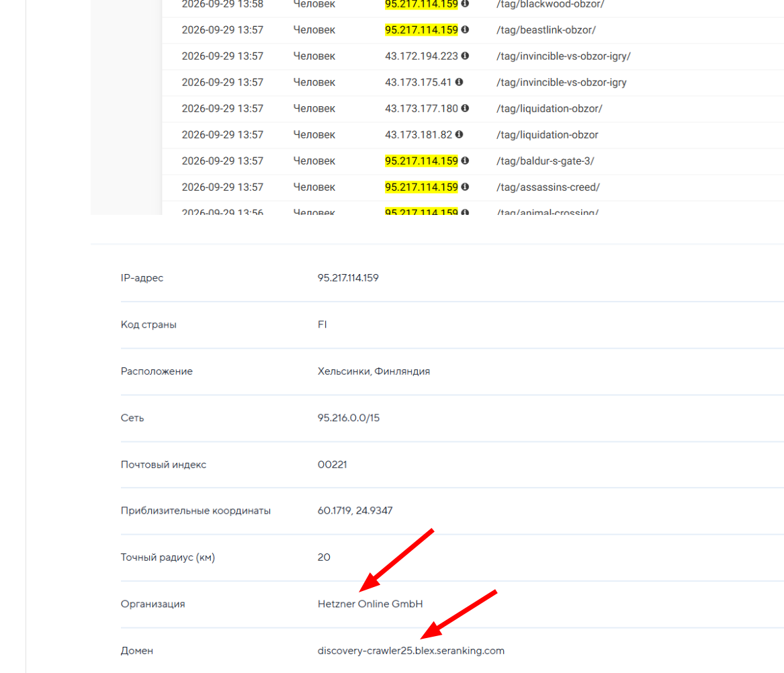Select the 'Расположение' label
This screenshot has width=784, height=673.
pyautogui.click(x=157, y=371)
